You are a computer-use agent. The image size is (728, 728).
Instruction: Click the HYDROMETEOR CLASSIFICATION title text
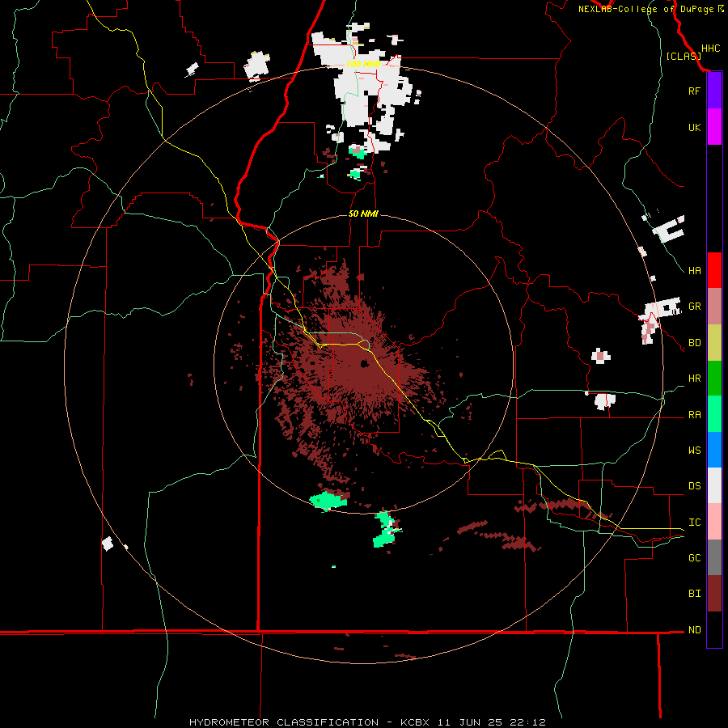(x=284, y=722)
